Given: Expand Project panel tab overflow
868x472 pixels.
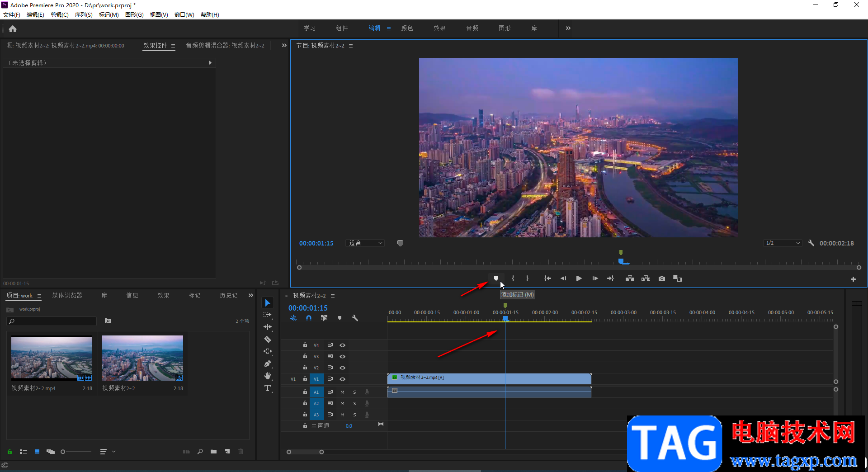Looking at the screenshot, I should pyautogui.click(x=251, y=295).
